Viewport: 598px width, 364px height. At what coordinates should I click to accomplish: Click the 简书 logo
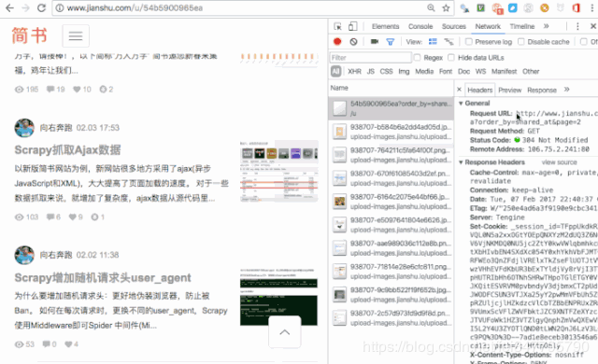point(29,35)
